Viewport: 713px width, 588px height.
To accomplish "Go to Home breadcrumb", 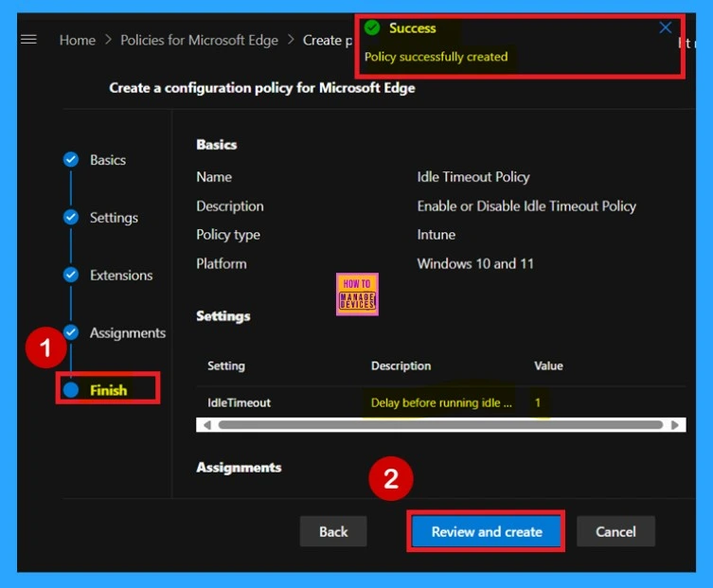I will pos(78,40).
